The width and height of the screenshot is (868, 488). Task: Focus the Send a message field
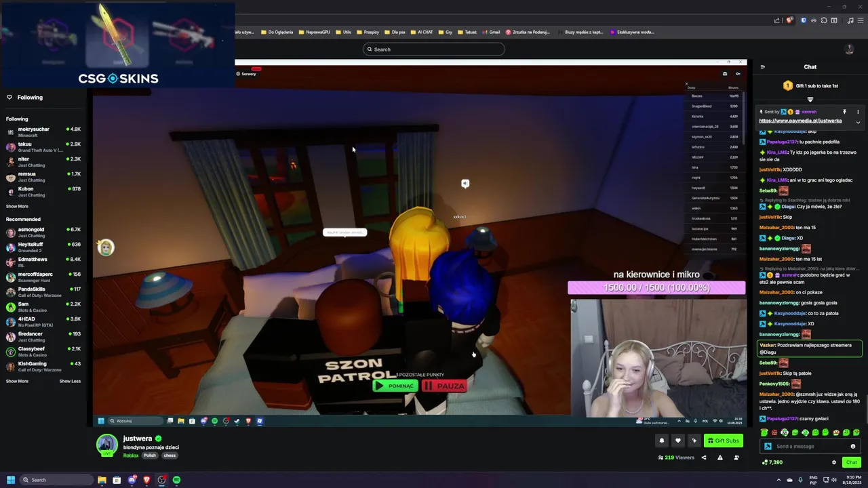click(x=810, y=446)
